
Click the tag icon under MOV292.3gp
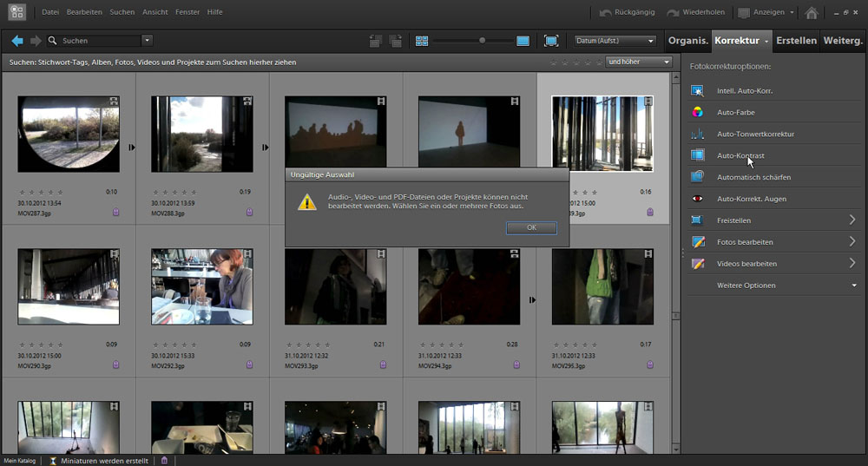pyautogui.click(x=249, y=364)
